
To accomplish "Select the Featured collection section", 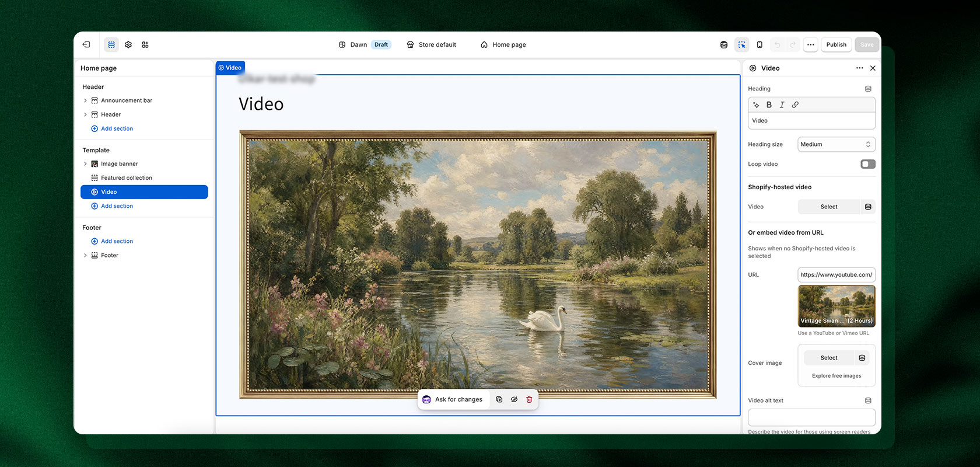I will pos(144,178).
